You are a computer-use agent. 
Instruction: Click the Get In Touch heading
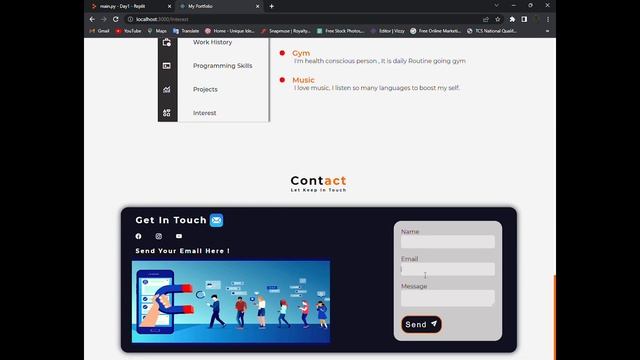point(171,220)
